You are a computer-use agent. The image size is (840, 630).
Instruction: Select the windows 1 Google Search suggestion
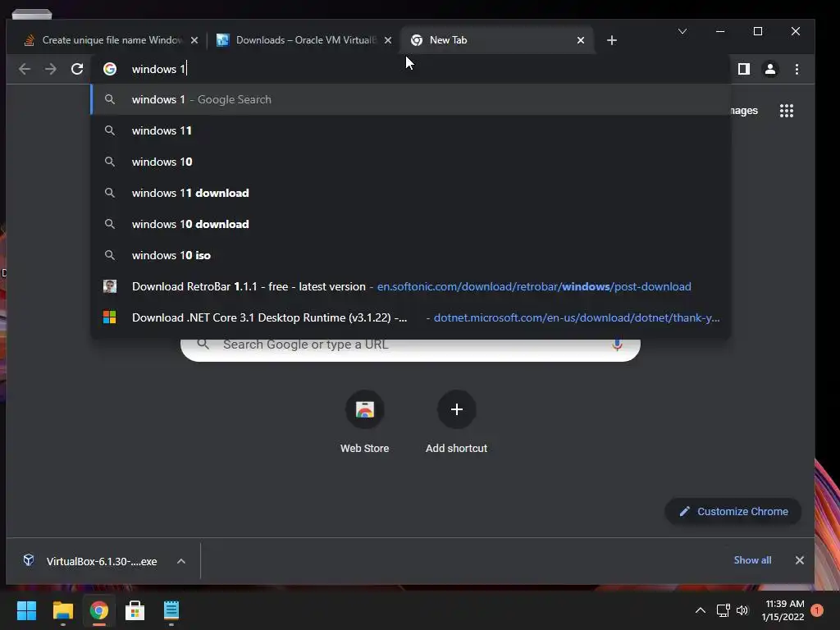coord(411,99)
